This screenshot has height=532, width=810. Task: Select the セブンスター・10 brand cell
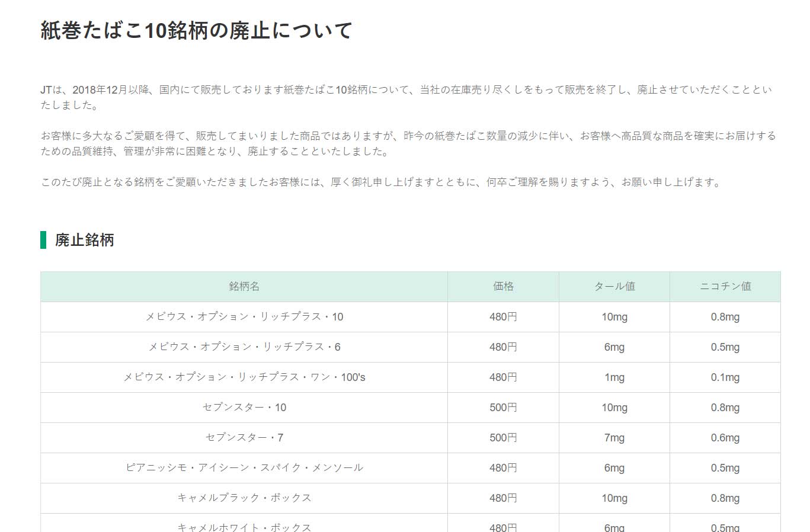coord(244,408)
